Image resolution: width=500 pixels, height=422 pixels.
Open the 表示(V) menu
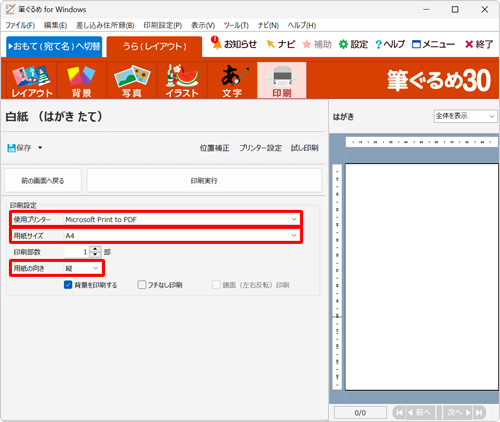[203, 25]
